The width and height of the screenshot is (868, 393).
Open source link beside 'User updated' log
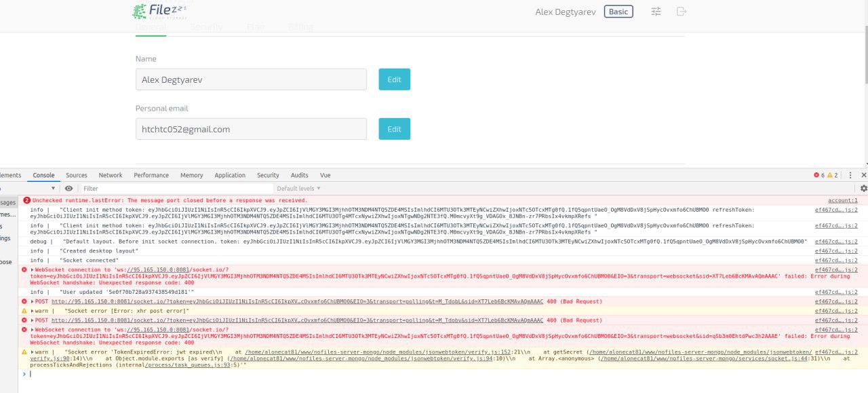(836, 292)
